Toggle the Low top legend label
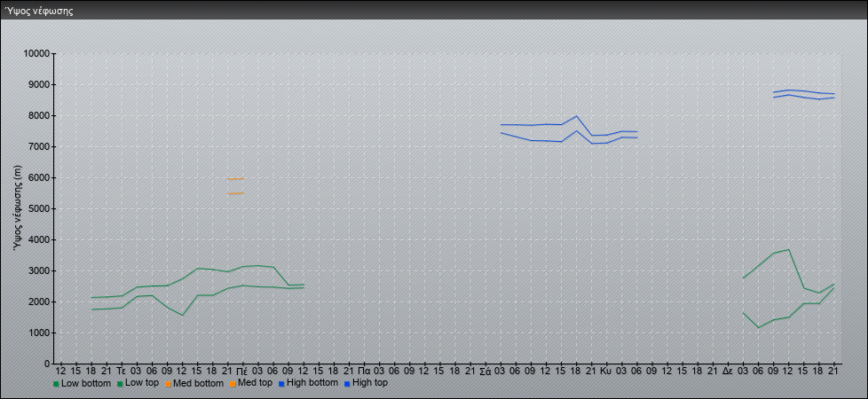The height and width of the screenshot is (399, 868). coord(142,383)
